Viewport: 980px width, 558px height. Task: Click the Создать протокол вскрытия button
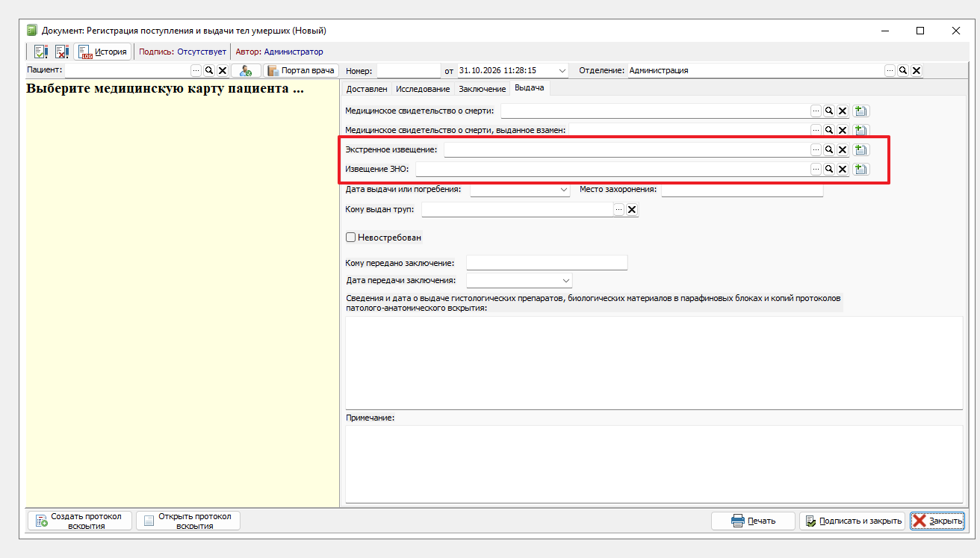click(80, 521)
